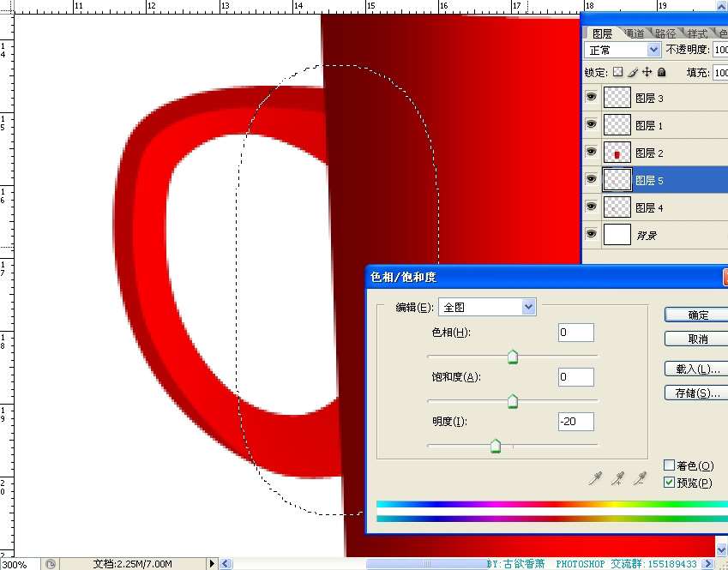Click the lock position move icon
Image resolution: width=728 pixels, height=570 pixels.
[x=647, y=73]
